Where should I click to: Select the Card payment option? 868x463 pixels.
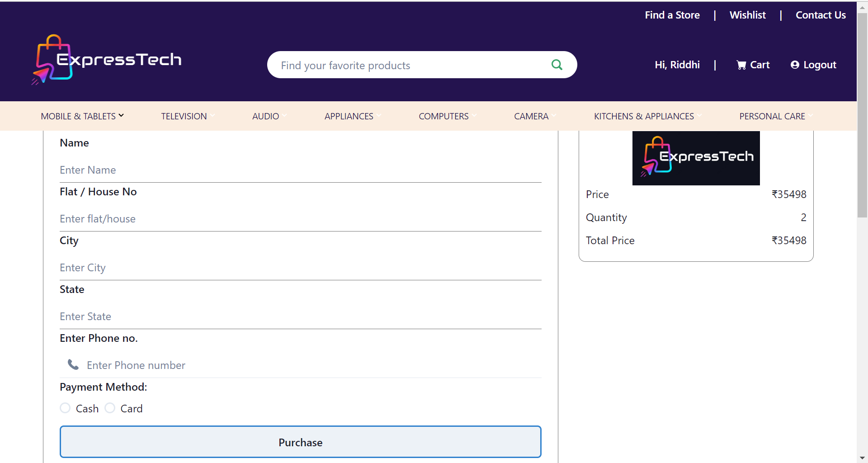point(109,407)
